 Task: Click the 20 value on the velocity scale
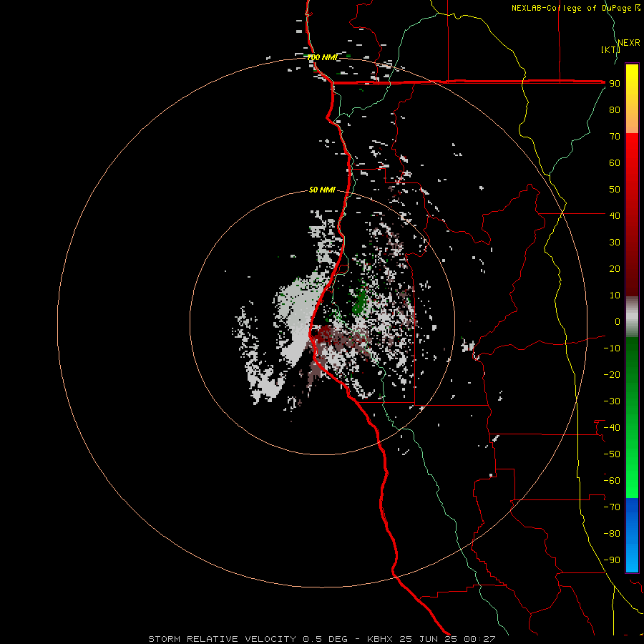(x=615, y=269)
